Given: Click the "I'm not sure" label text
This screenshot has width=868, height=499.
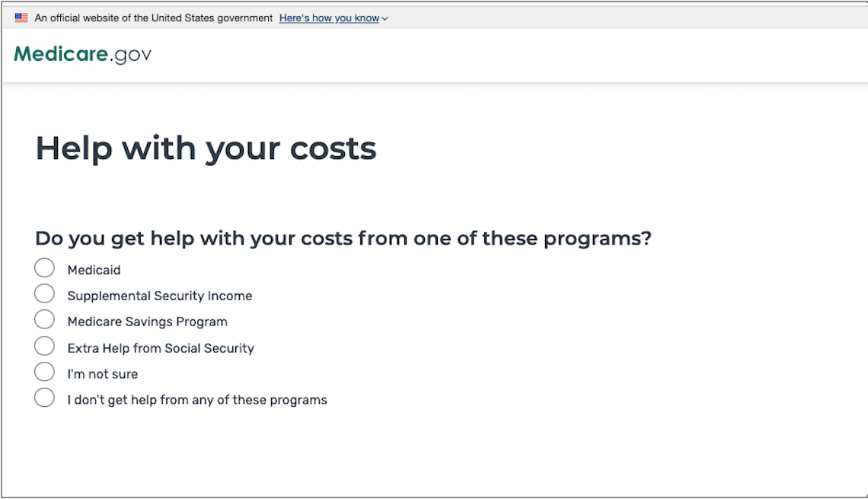Looking at the screenshot, I should [x=104, y=373].
